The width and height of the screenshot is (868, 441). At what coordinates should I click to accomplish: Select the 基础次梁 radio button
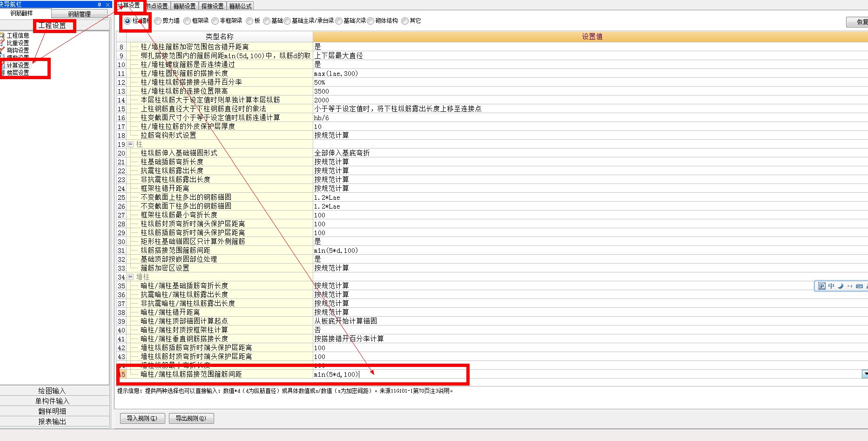click(x=339, y=21)
